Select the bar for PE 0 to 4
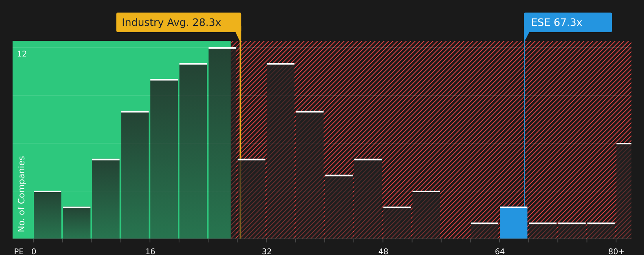Viewport: 644px width, 255px height. click(48, 215)
